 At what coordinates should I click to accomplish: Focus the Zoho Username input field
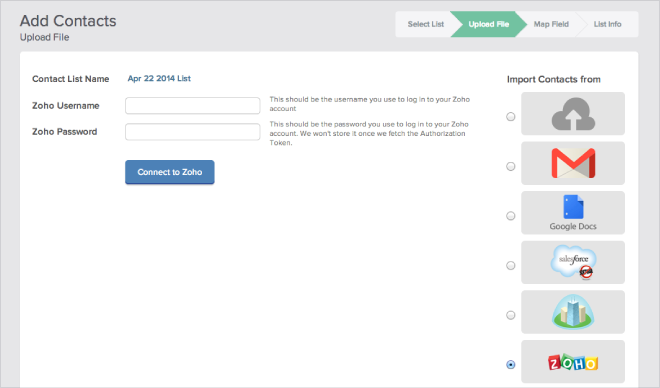[193, 106]
